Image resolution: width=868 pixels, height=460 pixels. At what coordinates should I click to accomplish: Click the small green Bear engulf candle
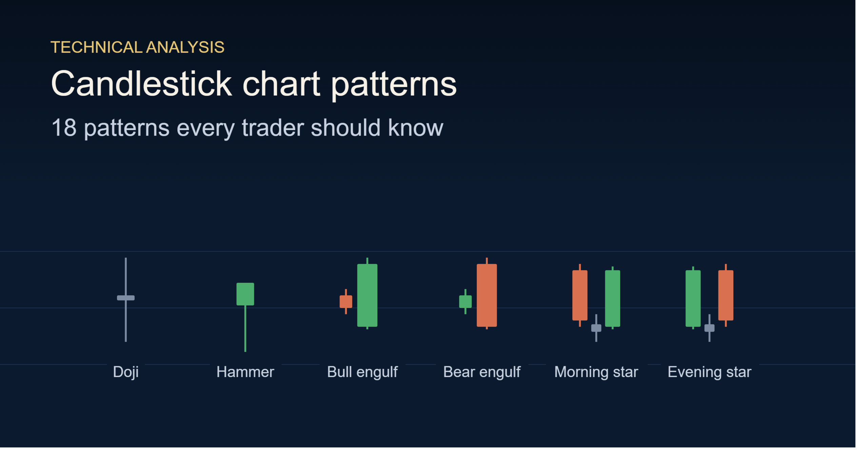pos(465,301)
